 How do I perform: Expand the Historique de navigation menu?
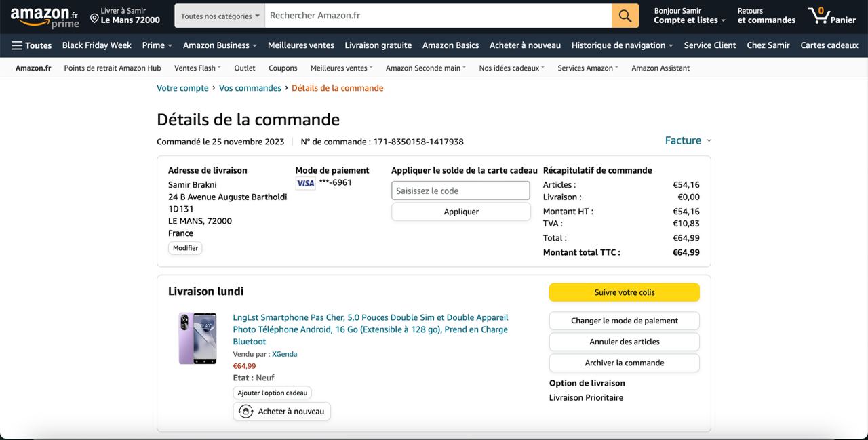click(622, 45)
